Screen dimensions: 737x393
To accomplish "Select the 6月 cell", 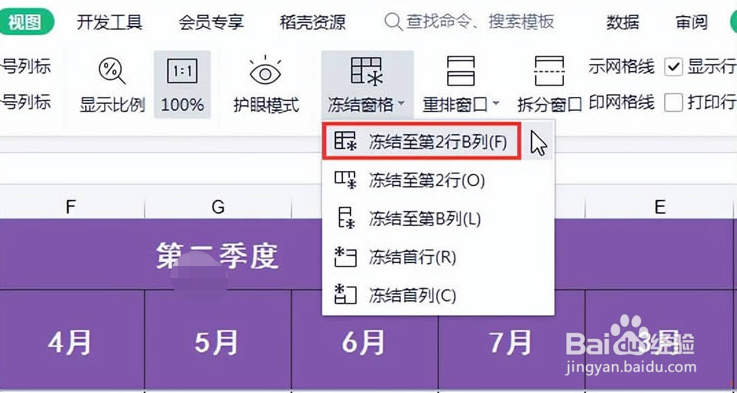I will point(365,342).
